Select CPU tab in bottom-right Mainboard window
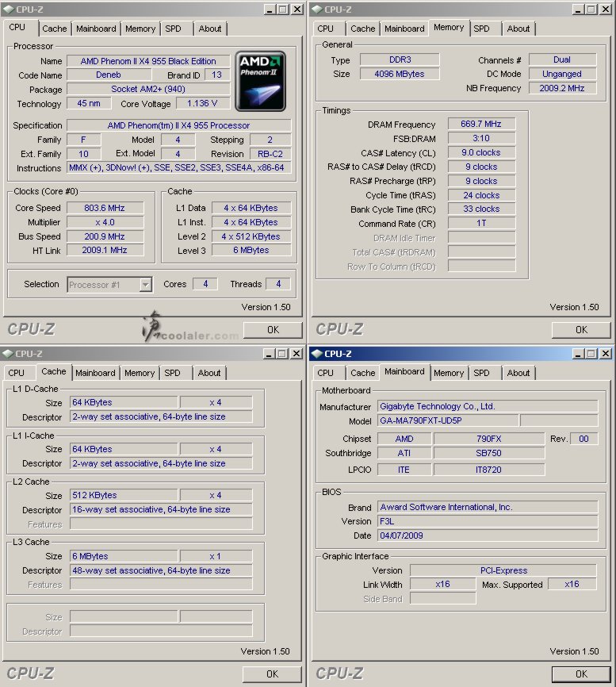 [325, 374]
